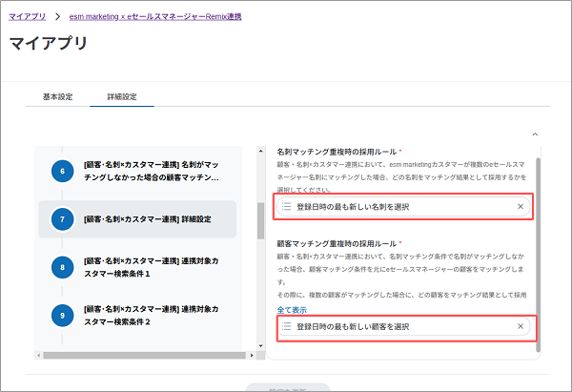Viewport: 572px width, 392px height.
Task: Click the step 6 circle icon
Action: tap(62, 171)
